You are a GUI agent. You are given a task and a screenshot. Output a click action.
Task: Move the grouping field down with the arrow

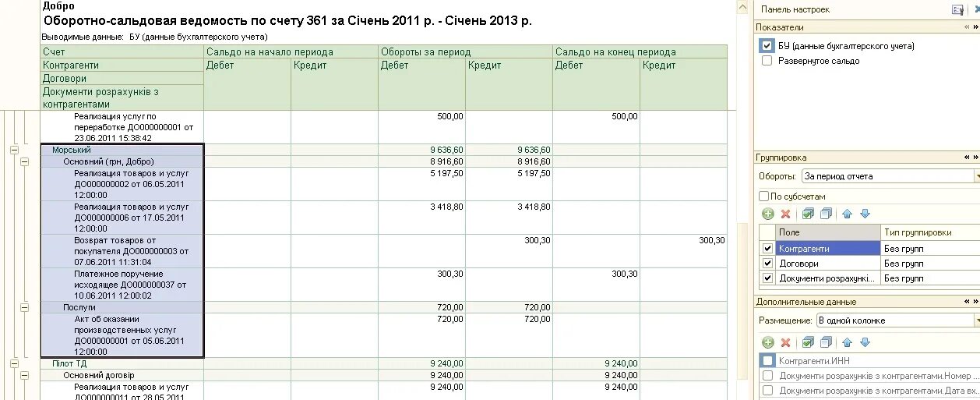(865, 214)
